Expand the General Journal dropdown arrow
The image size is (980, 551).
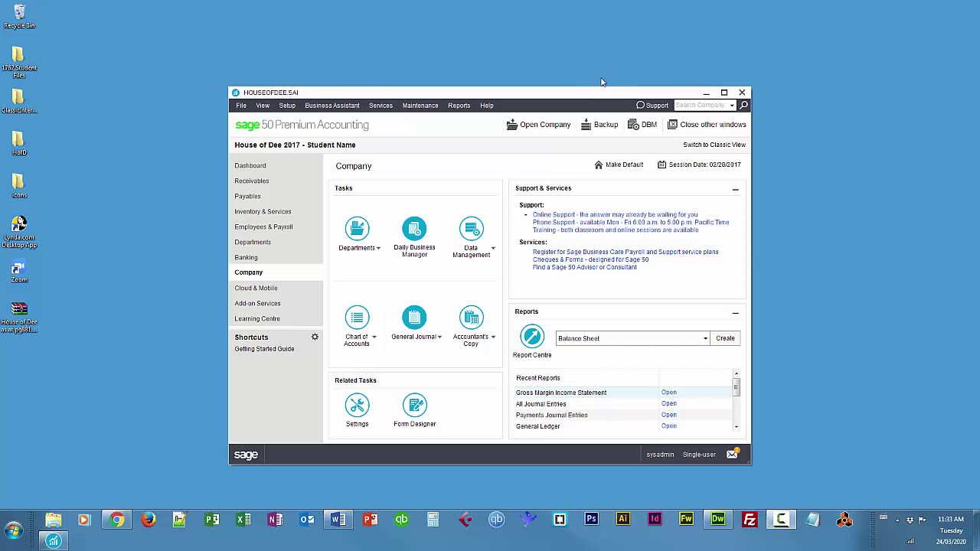439,337
